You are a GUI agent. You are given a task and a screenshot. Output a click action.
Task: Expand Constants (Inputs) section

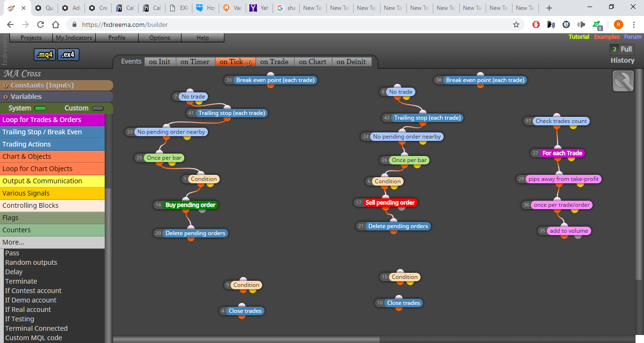click(57, 85)
